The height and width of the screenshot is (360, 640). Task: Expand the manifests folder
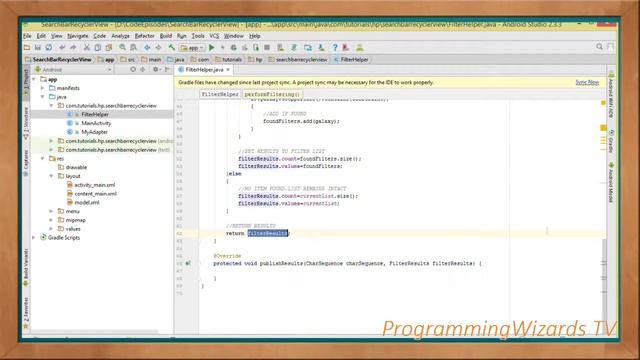(x=43, y=88)
